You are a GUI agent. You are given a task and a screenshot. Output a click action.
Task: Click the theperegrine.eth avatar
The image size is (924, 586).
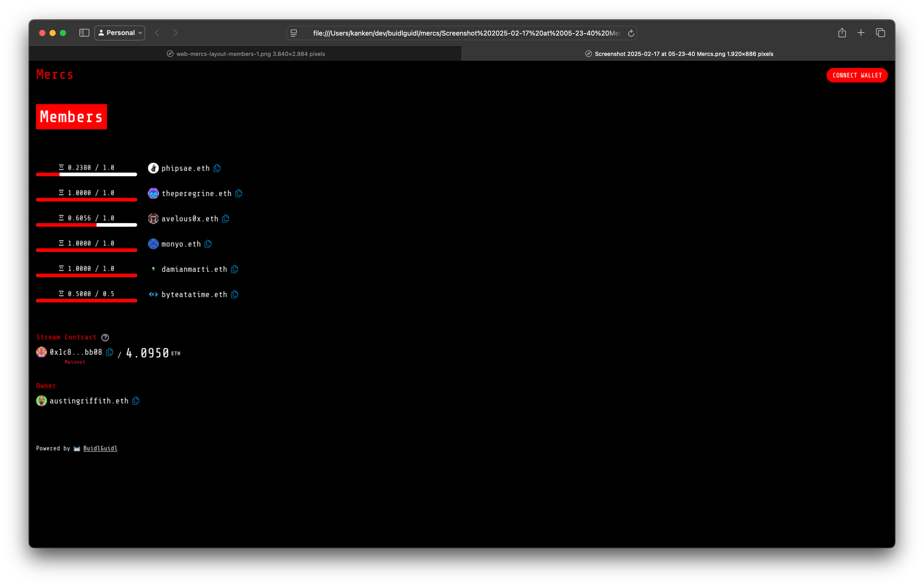tap(153, 193)
